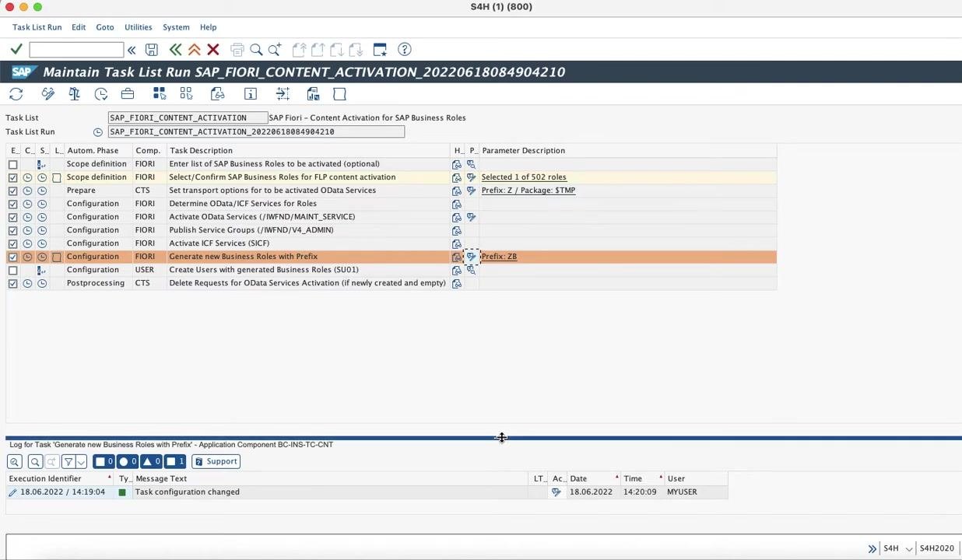The width and height of the screenshot is (962, 560).
Task: Uncheck the 'Delete Requests for OData Services' row checkbox
Action: (12, 283)
